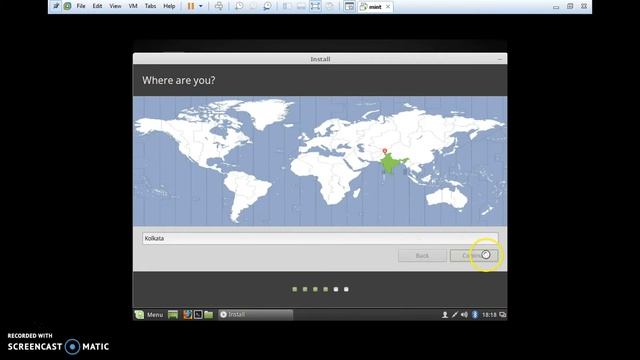Close the mint tab

click(388, 7)
